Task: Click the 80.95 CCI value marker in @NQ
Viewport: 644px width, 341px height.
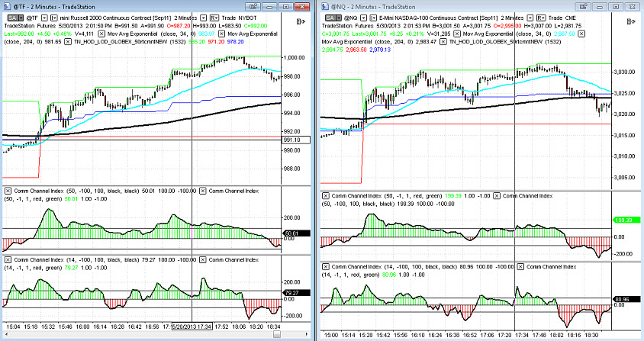Action: [626, 300]
